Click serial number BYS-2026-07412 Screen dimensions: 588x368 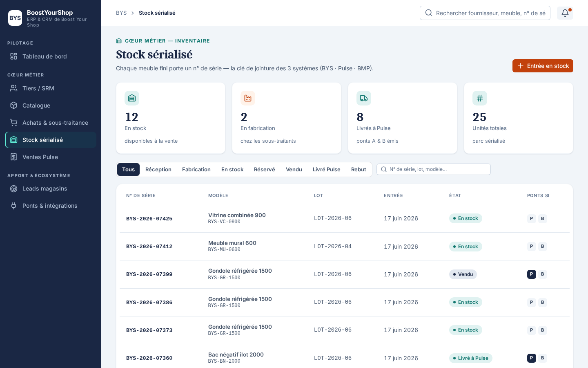149,247
